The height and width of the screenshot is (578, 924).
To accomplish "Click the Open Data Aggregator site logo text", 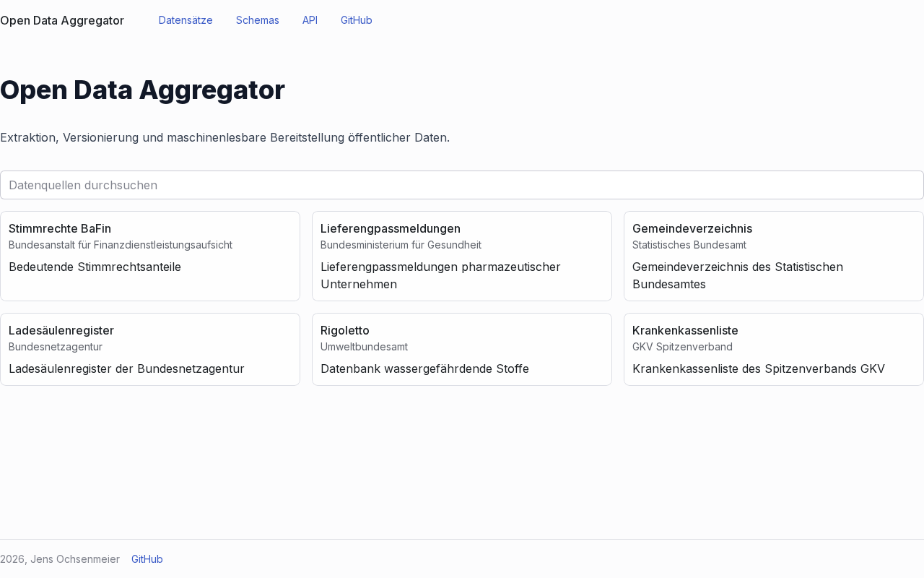I will point(62,20).
